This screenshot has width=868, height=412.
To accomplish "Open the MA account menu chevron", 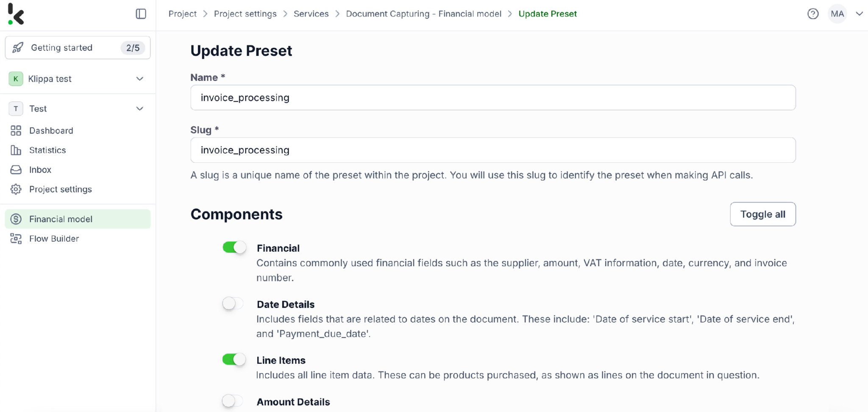I will [859, 14].
